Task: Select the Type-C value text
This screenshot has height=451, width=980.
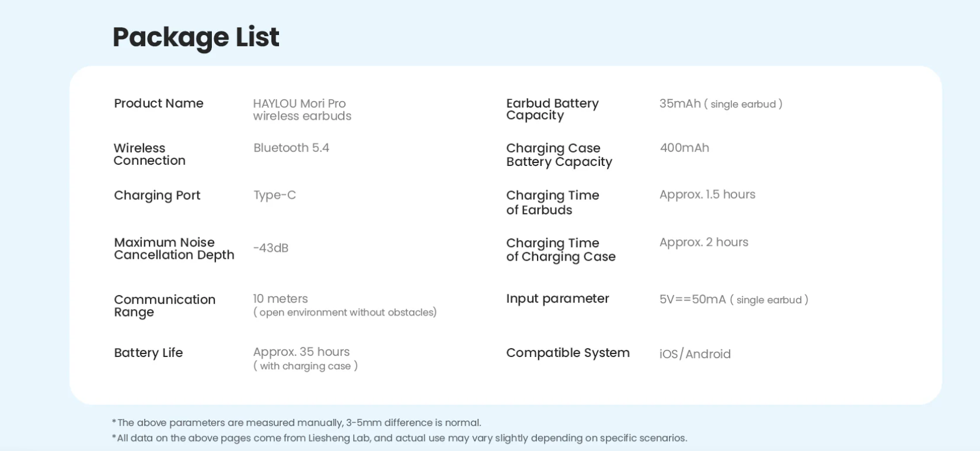Action: coord(274,195)
